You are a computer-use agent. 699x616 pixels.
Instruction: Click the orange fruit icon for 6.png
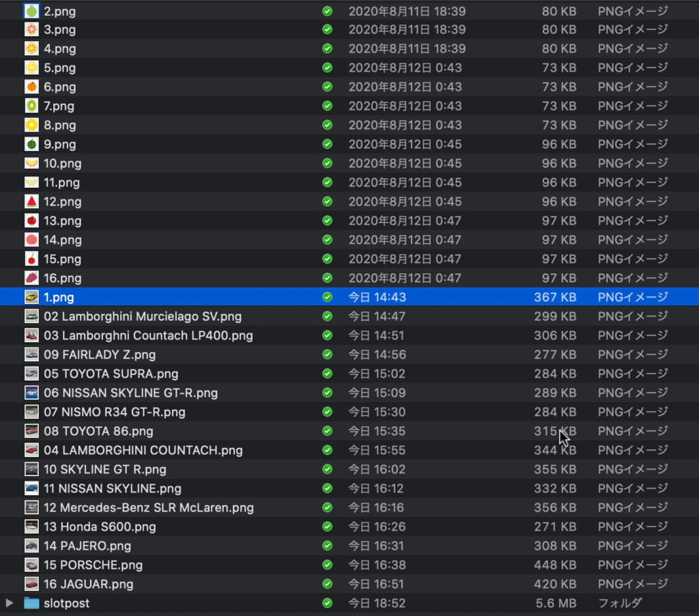[x=31, y=87]
